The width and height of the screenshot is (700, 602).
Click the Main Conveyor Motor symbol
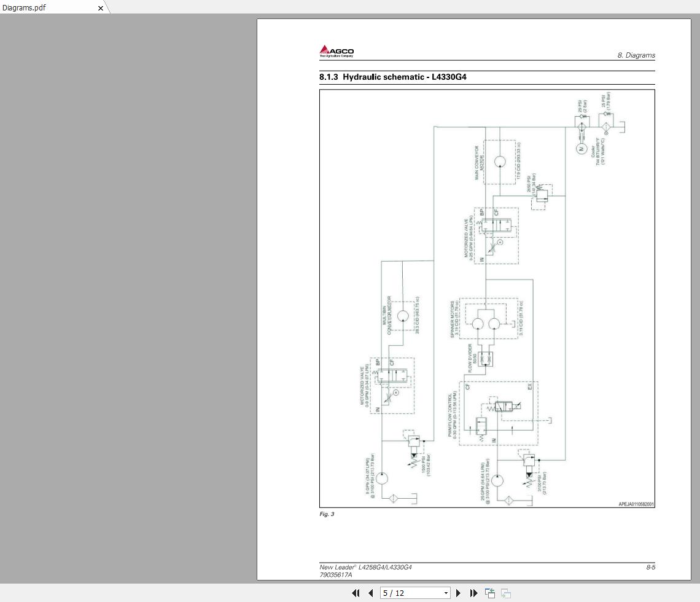tap(499, 162)
